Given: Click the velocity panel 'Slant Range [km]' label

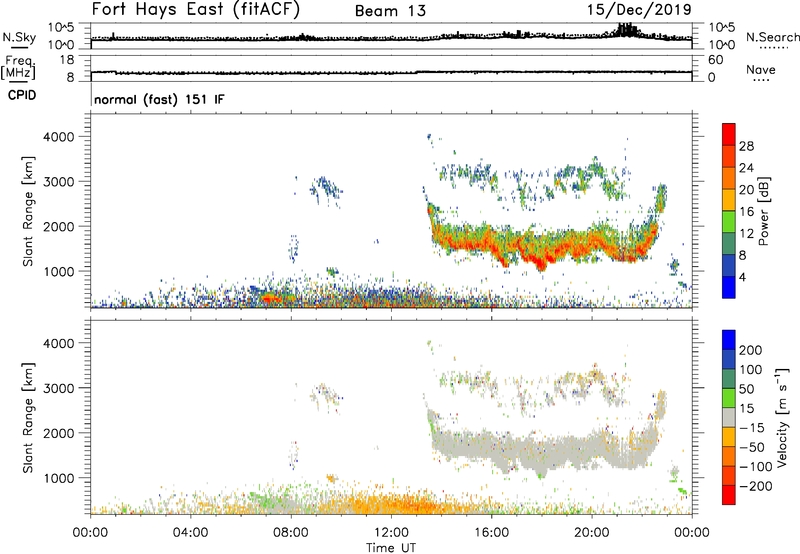Looking at the screenshot, I should pos(28,418).
